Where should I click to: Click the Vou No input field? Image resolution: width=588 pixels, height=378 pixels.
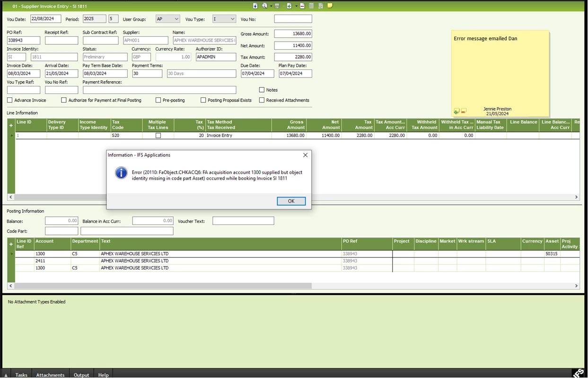click(293, 19)
